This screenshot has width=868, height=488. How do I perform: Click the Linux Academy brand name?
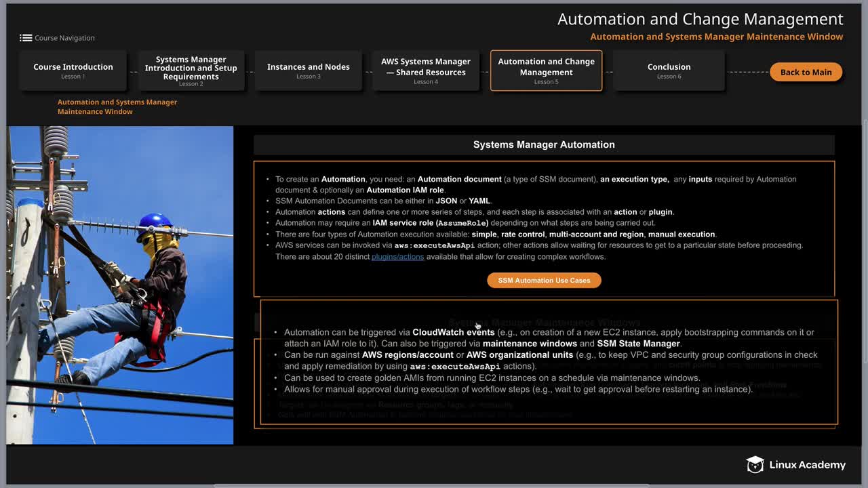[807, 464]
